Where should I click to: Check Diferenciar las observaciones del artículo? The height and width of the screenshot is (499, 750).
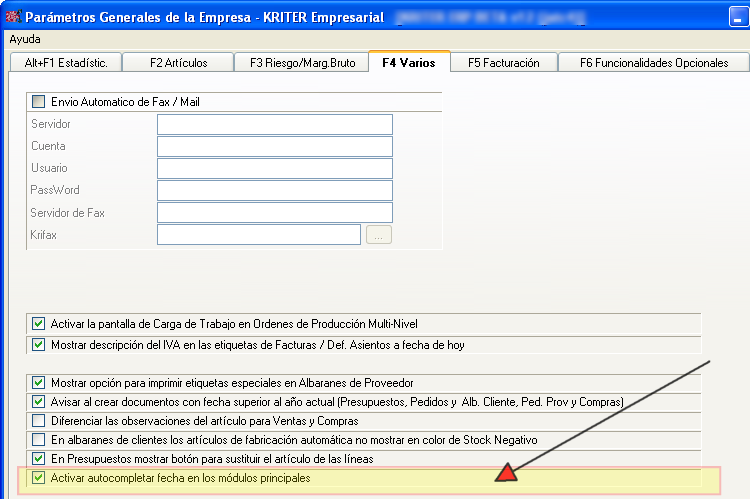pyautogui.click(x=39, y=421)
